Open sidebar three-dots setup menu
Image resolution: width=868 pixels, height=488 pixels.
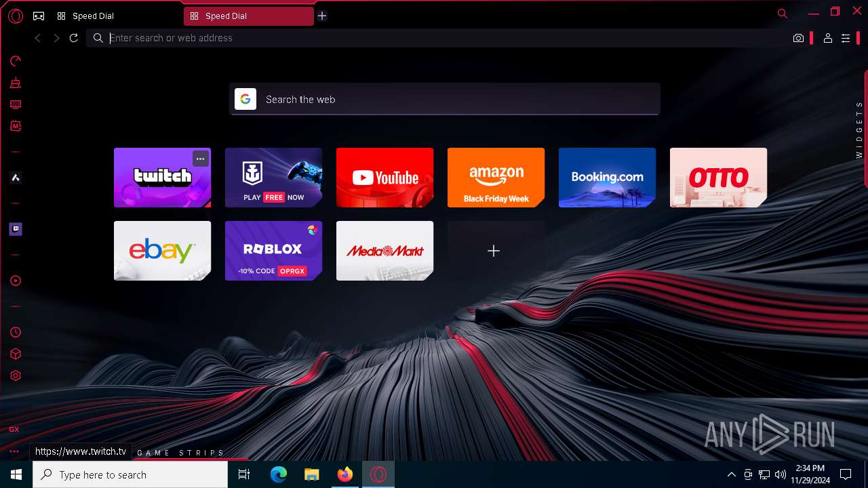point(14,451)
